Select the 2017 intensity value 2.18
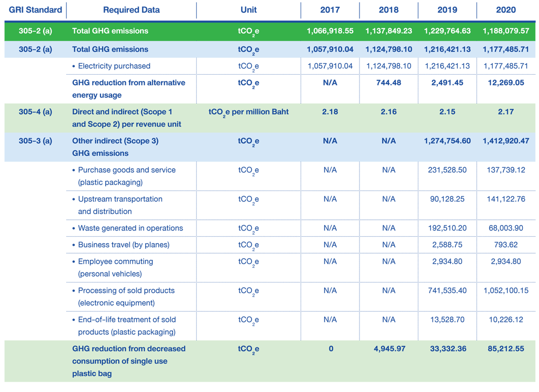The width and height of the screenshot is (539, 392). click(x=330, y=112)
